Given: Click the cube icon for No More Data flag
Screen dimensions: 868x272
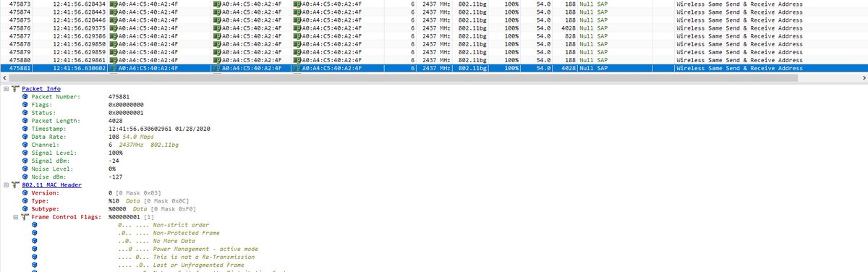Looking at the screenshot, I should [x=35, y=241].
